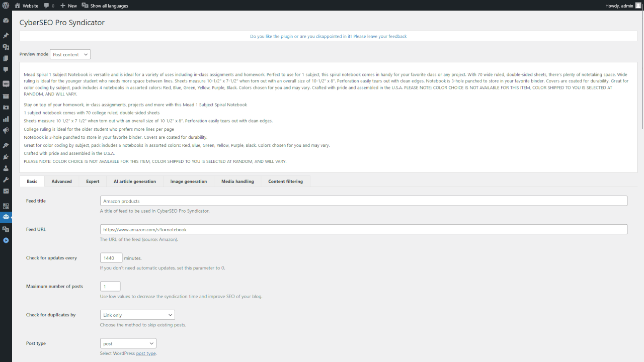This screenshot has width=644, height=362.
Task: Click Show all languages in admin bar
Action: [105, 6]
